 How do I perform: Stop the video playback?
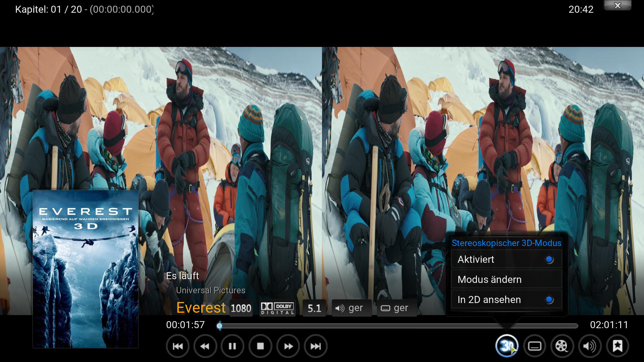coord(260,346)
